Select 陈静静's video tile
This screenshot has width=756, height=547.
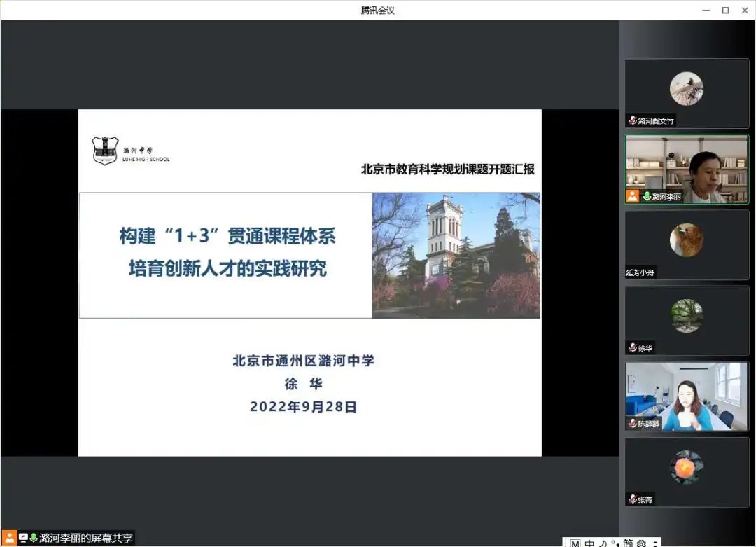coord(686,396)
